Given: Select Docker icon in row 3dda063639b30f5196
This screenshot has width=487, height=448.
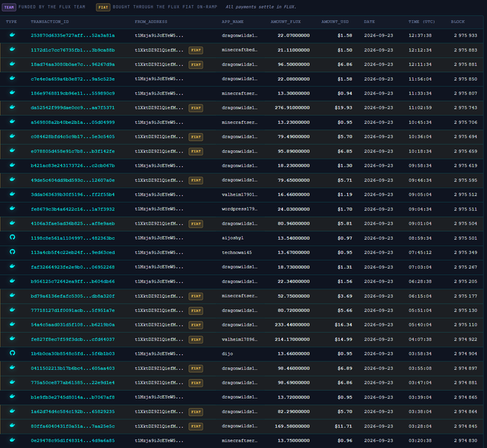Looking at the screenshot, I should (12, 194).
